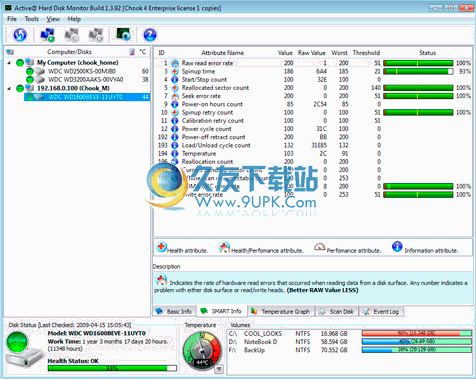The width and height of the screenshot is (476, 379).
Task: Click the Power-on hours count info icon
Action: 175,104
